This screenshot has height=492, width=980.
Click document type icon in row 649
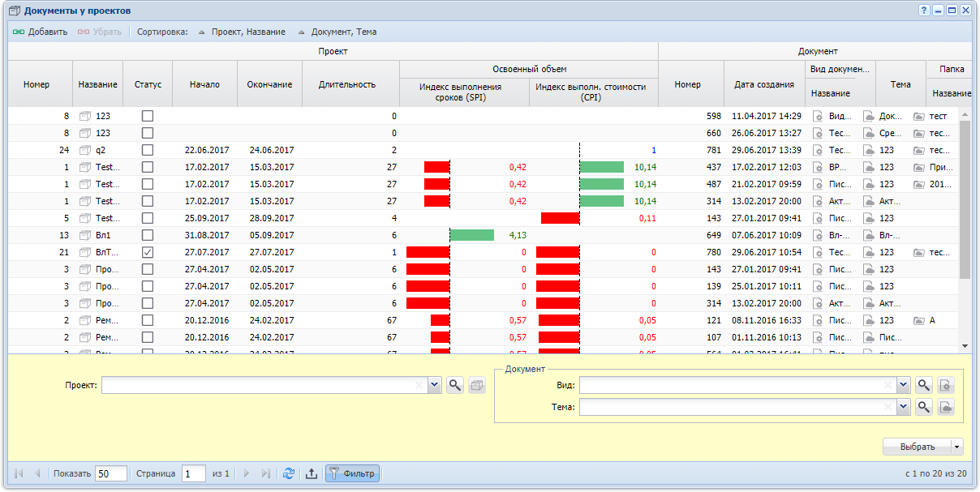819,235
